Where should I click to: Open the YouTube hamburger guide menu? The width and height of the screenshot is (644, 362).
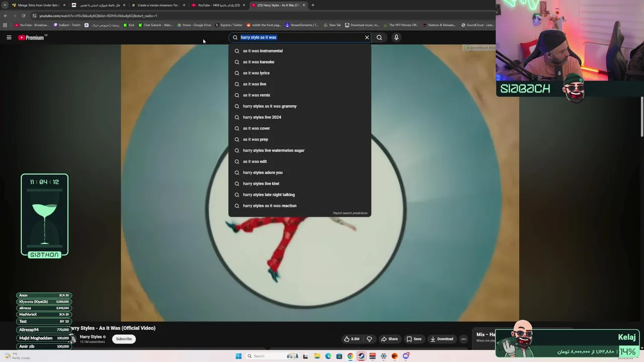[9, 37]
